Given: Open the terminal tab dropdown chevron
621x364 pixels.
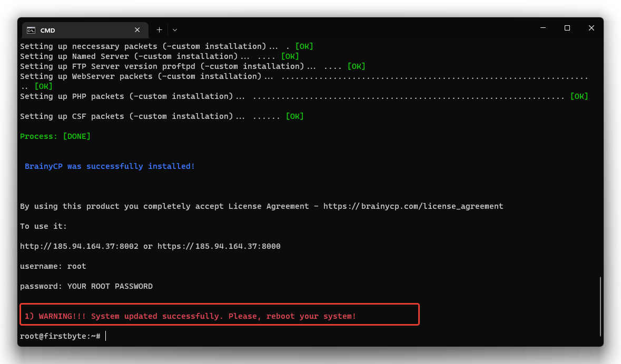Looking at the screenshot, I should (174, 30).
